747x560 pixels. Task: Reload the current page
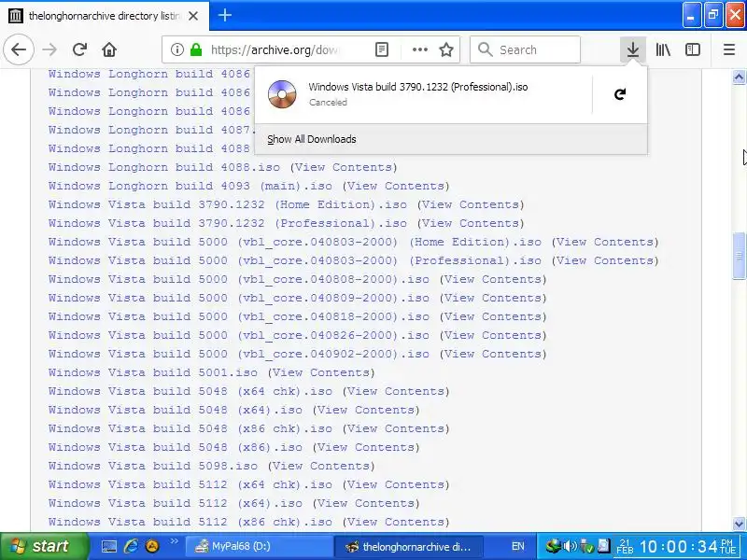pos(79,49)
